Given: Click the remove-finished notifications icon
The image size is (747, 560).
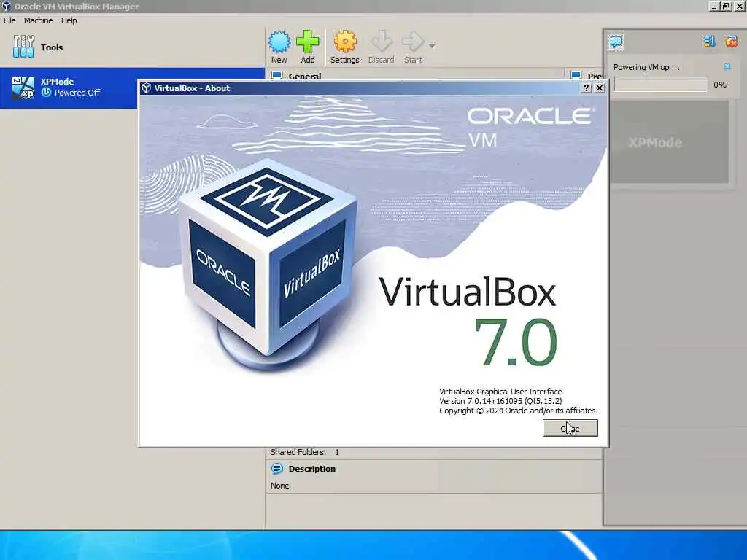Looking at the screenshot, I should tap(731, 42).
